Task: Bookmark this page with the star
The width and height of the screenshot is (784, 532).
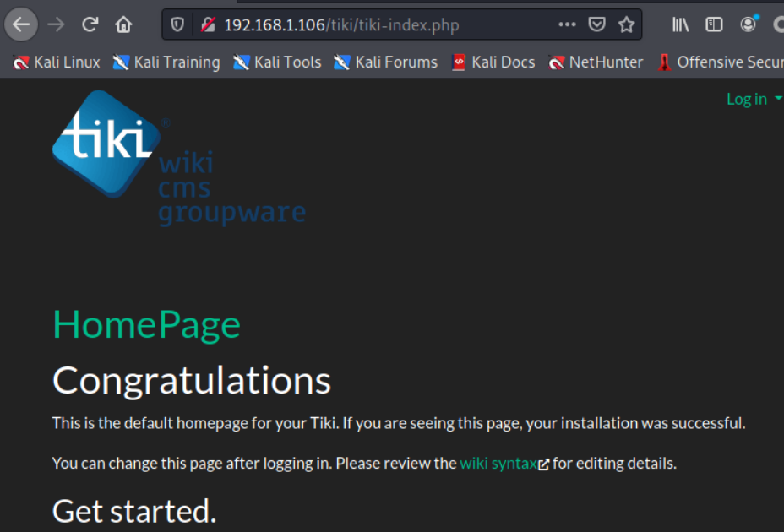Action: [x=627, y=24]
